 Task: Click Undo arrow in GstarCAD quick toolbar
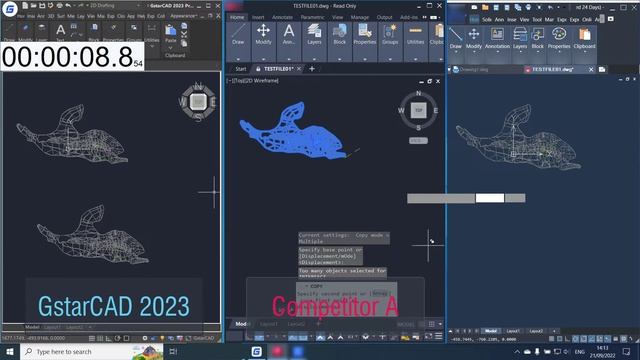(68, 6)
